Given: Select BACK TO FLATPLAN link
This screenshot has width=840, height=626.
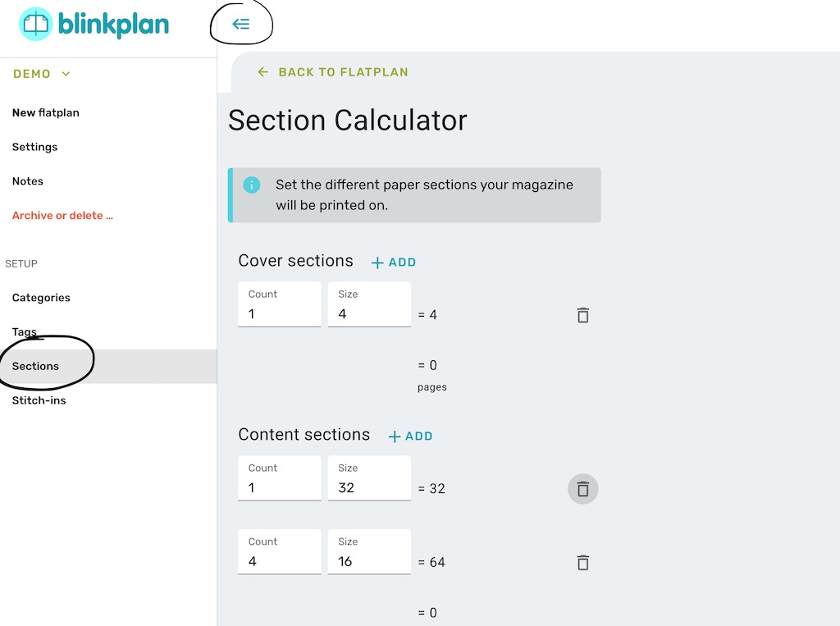Looking at the screenshot, I should (340, 71).
